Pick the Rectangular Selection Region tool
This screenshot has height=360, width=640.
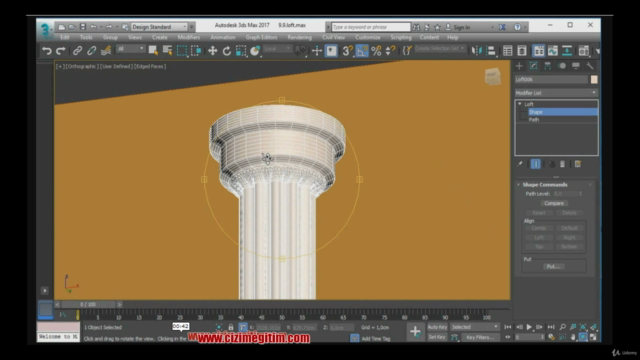click(x=182, y=51)
